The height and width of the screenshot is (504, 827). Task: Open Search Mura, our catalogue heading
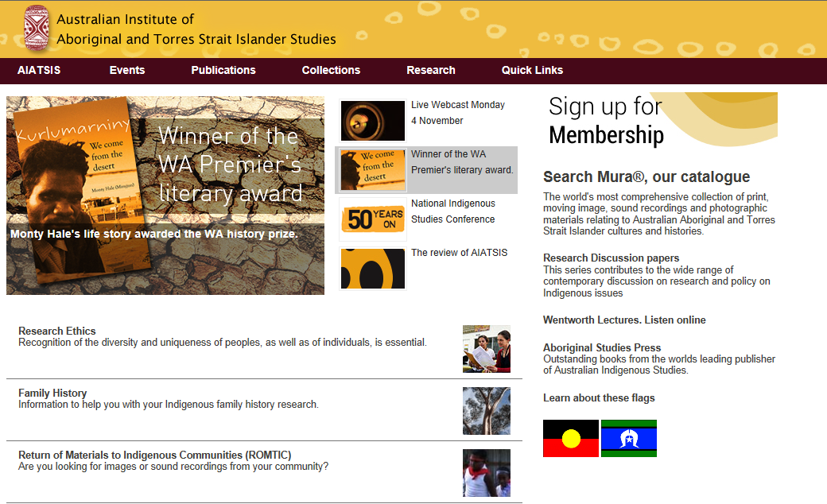646,176
